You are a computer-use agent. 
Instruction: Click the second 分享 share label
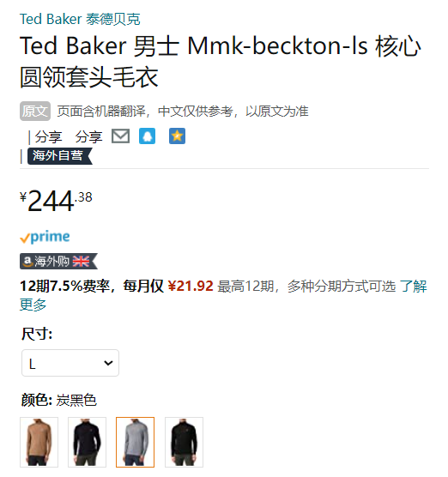[x=88, y=136]
